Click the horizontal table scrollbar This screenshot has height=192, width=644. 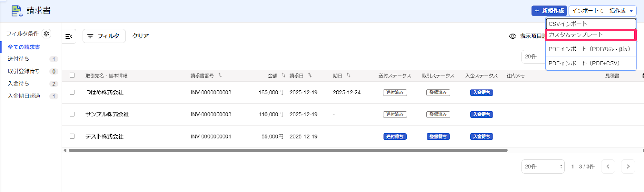click(x=288, y=151)
